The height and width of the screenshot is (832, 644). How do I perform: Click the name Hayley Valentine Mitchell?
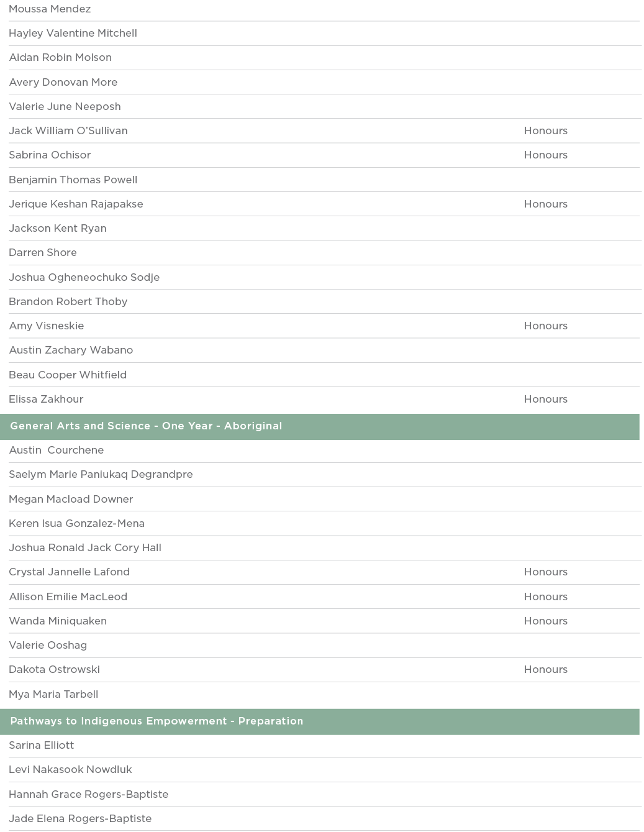coord(73,34)
